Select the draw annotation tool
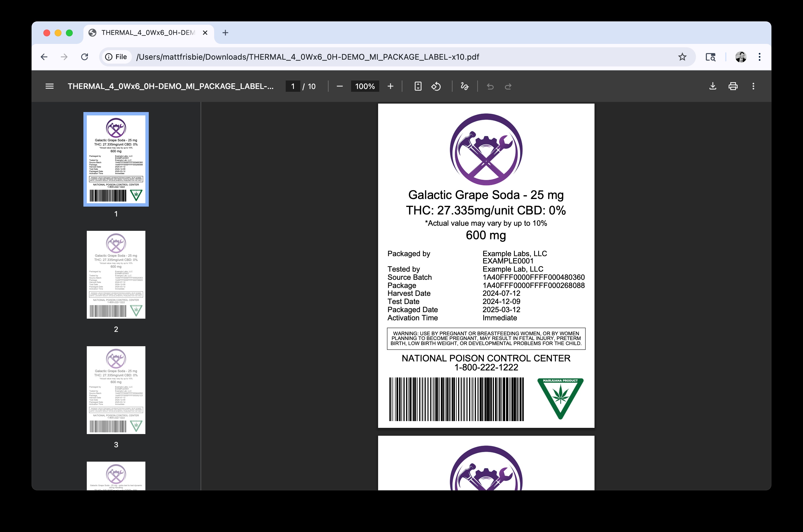This screenshot has width=803, height=532. [465, 86]
